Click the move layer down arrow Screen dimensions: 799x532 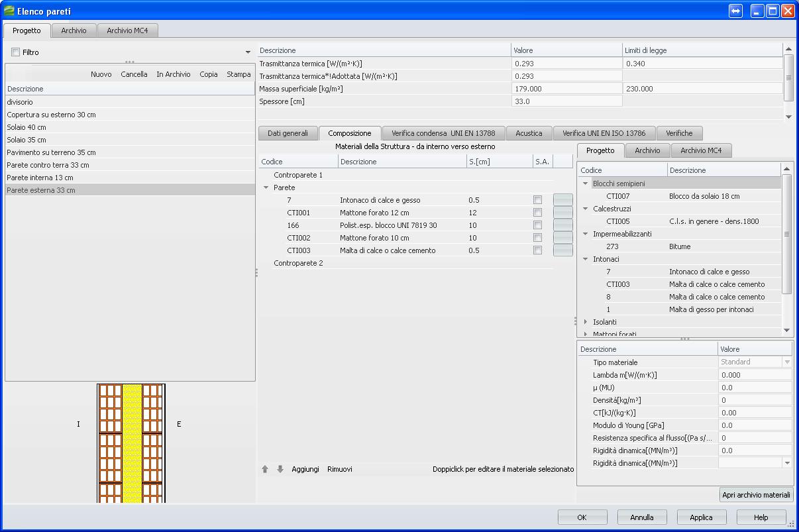point(280,469)
